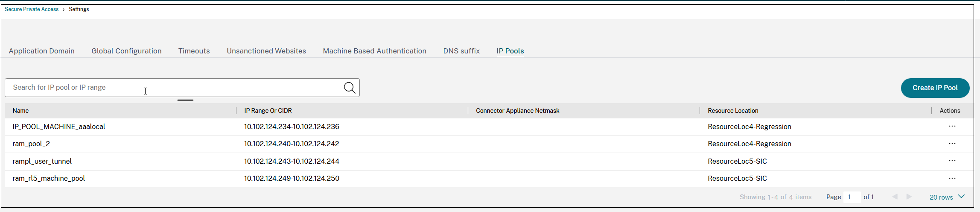The width and height of the screenshot is (980, 212).
Task: Open actions menu for IP_POOL_MACHINE_aaalocal
Action: coord(952,127)
